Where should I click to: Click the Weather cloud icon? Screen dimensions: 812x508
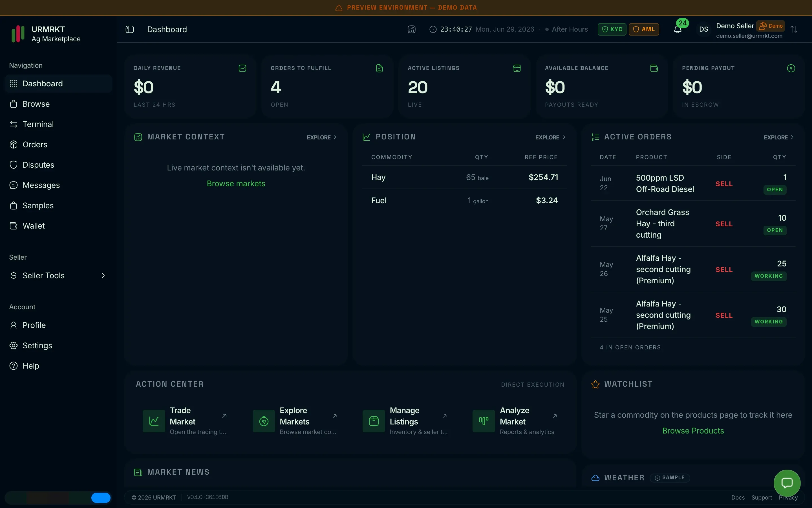point(595,478)
